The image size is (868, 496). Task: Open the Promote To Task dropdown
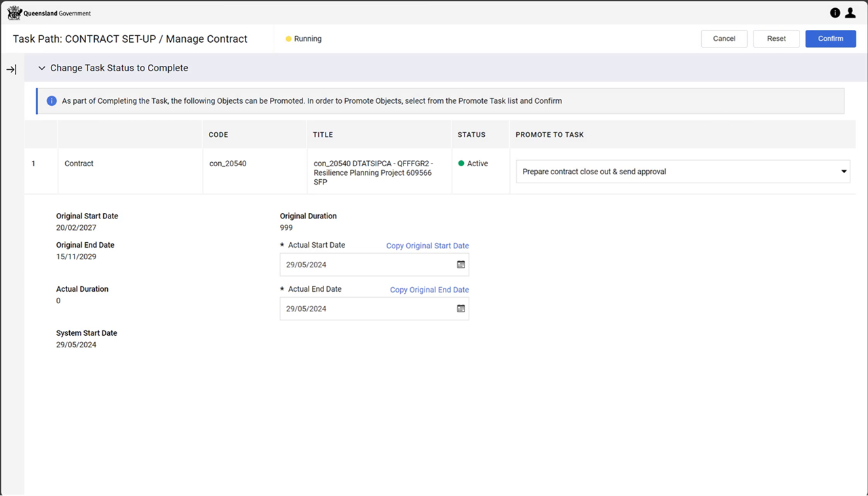[683, 172]
